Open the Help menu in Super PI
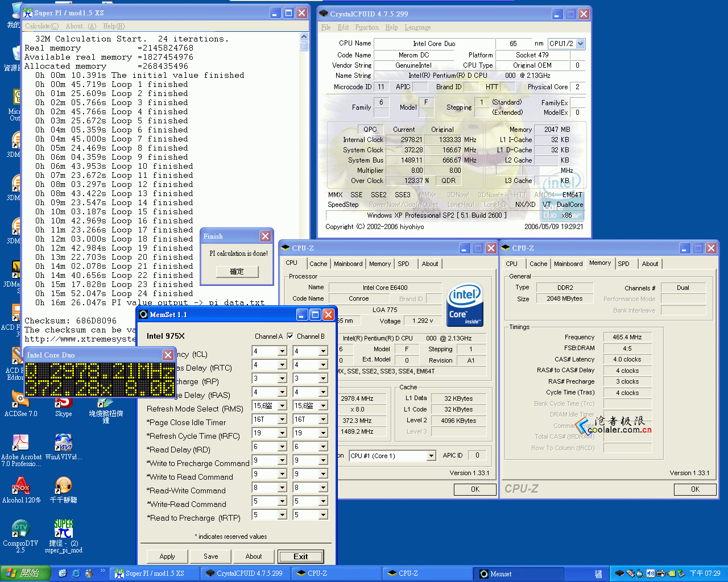Image resolution: width=728 pixels, height=582 pixels. (x=114, y=26)
